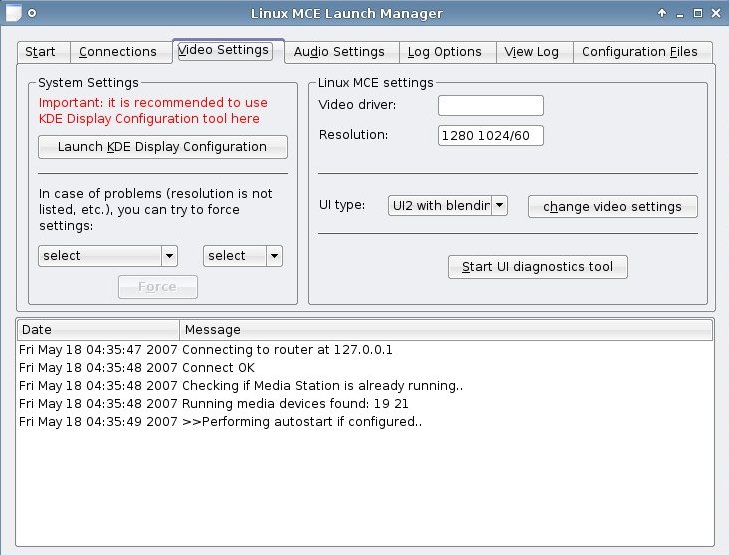Expand the second force-settings select dropdown

point(243,256)
